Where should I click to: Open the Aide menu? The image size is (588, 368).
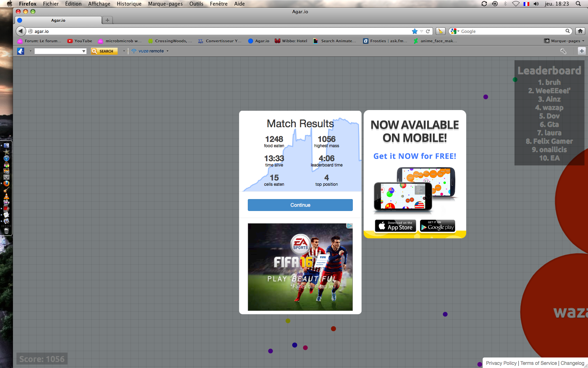point(239,4)
